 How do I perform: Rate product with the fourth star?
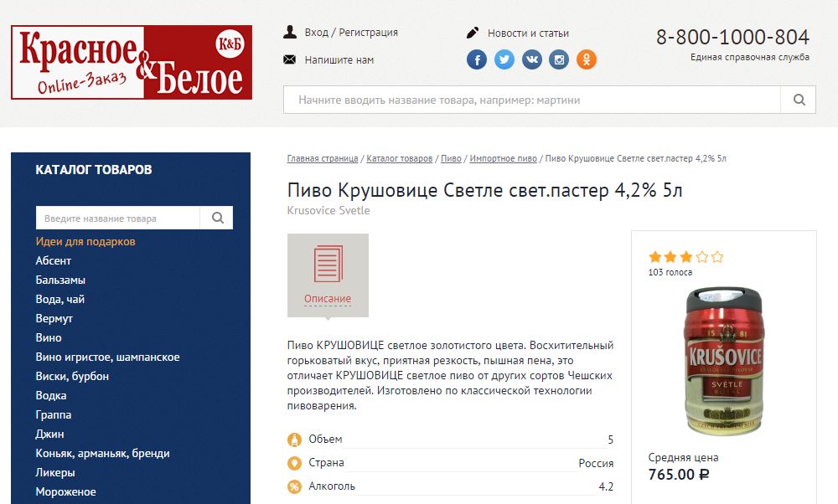(x=701, y=257)
